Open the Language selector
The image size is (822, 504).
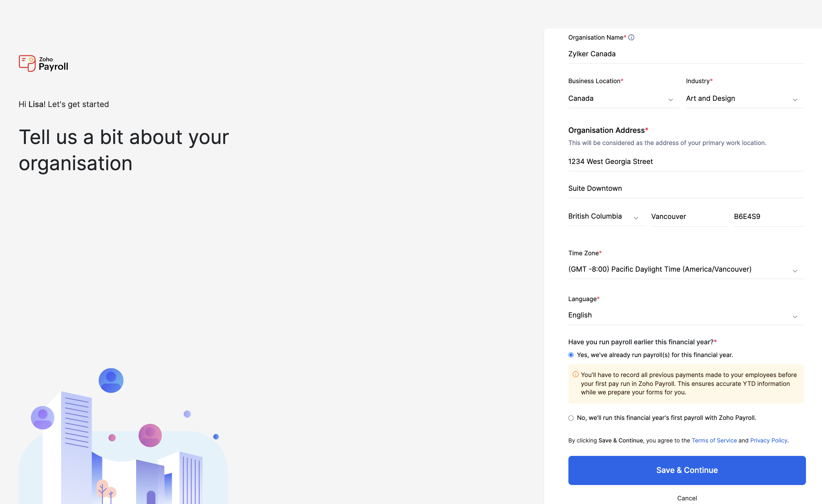click(x=686, y=315)
